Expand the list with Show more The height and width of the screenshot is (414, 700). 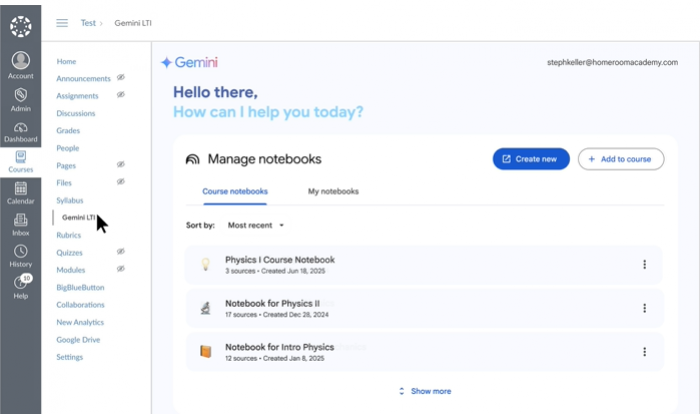tap(425, 391)
